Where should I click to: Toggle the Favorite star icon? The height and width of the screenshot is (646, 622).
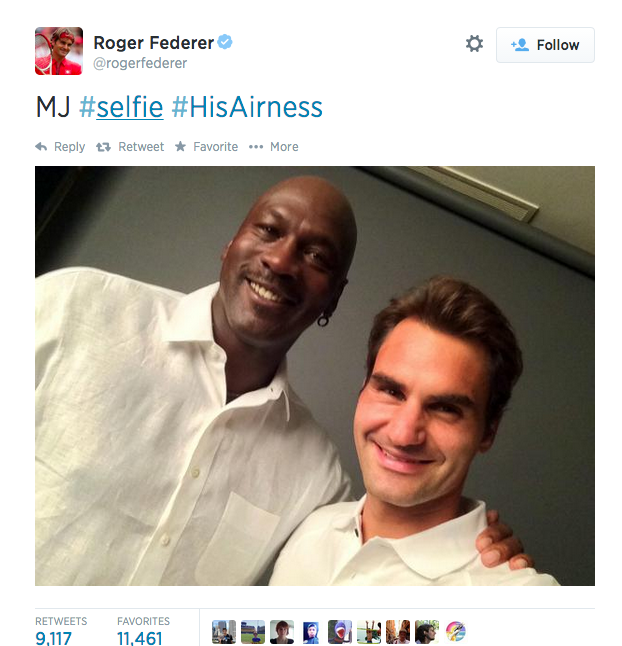[180, 146]
